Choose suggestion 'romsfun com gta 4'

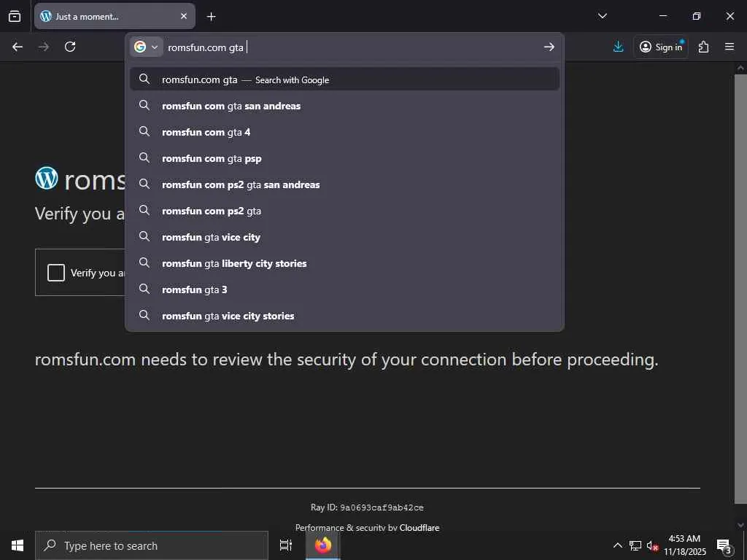coord(344,132)
